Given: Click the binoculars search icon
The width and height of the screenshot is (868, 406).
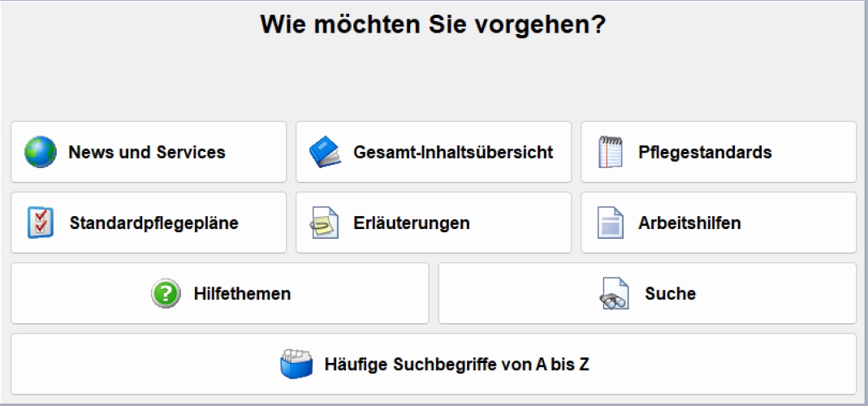Looking at the screenshot, I should [615, 294].
